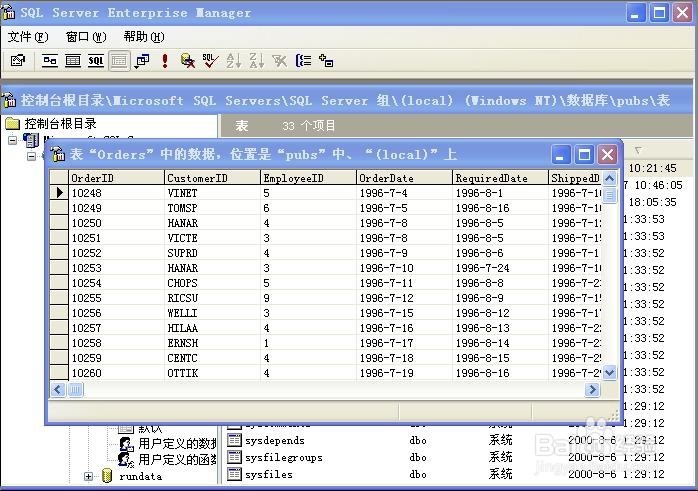
Task: Click the sysfilegroups table icon
Action: click(234, 457)
